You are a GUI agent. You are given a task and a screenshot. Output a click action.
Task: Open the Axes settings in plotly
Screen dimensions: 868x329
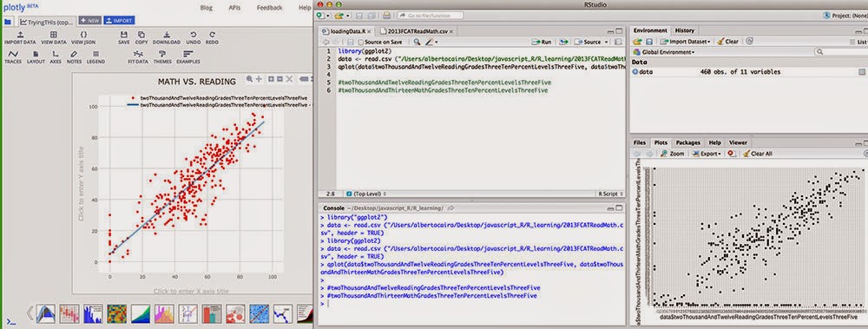coord(56,57)
